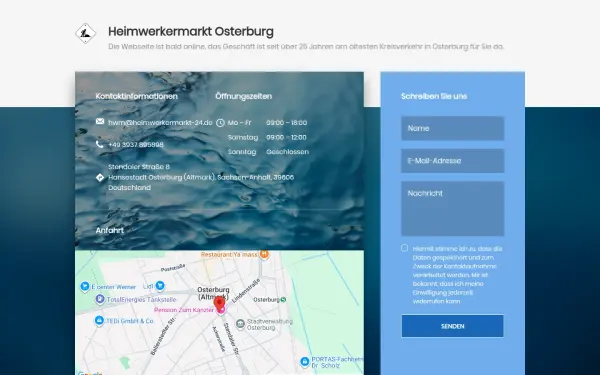
Task: Click the Mo – Fr hours row
Action: coord(267,123)
